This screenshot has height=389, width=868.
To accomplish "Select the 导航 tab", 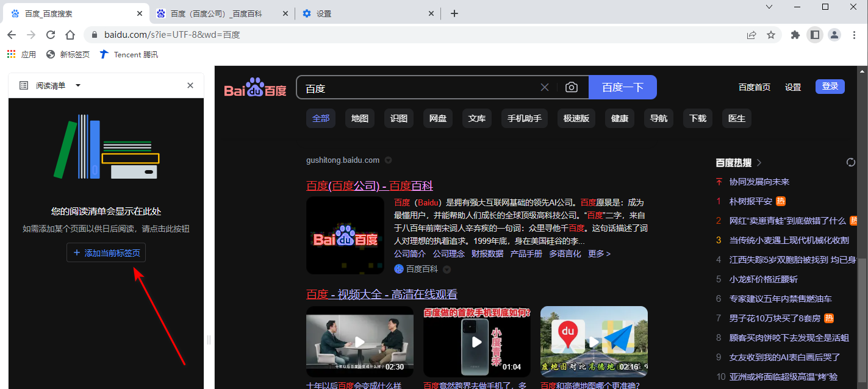I will point(659,118).
